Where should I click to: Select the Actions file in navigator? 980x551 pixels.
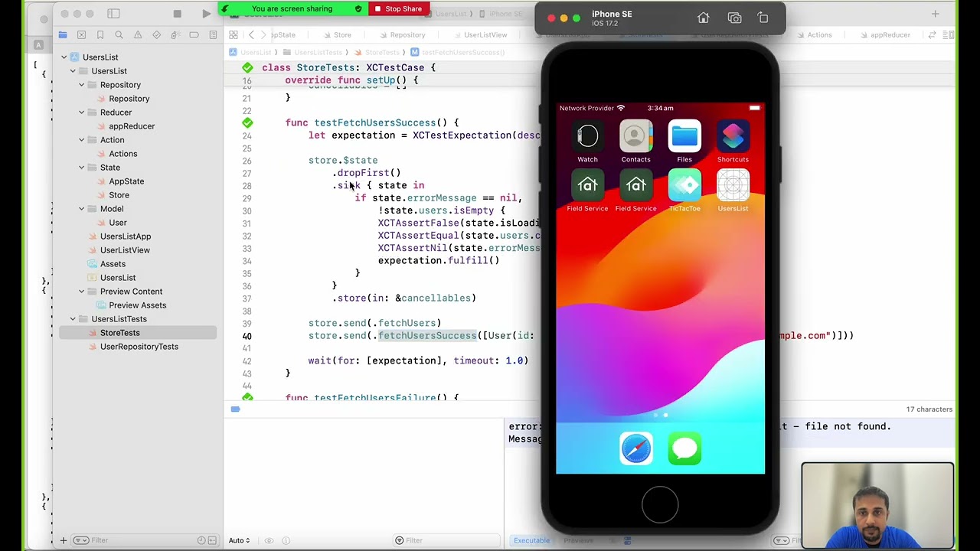tap(122, 154)
